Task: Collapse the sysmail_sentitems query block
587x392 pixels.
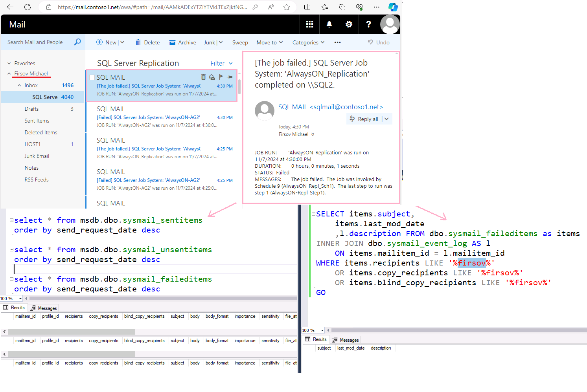Action: click(x=11, y=220)
